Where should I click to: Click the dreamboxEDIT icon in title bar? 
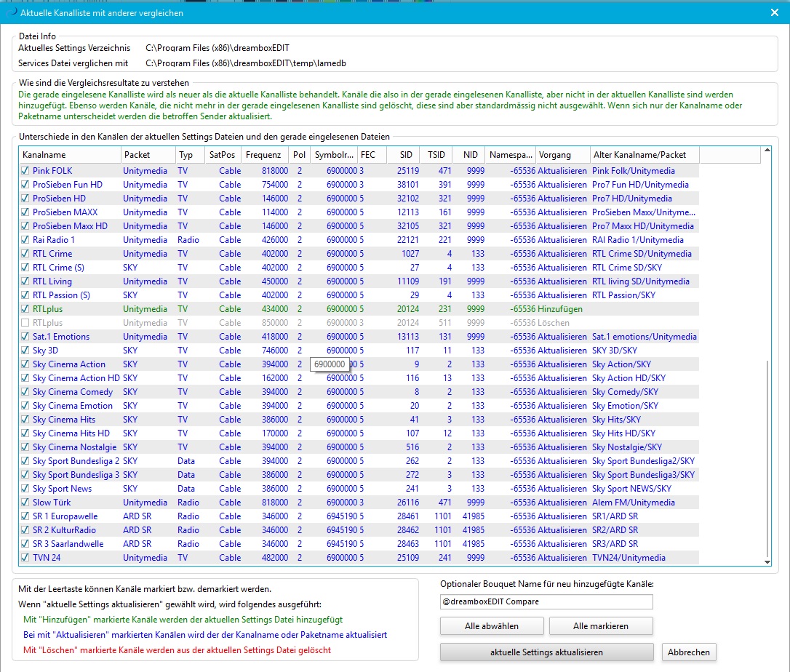[x=10, y=12]
